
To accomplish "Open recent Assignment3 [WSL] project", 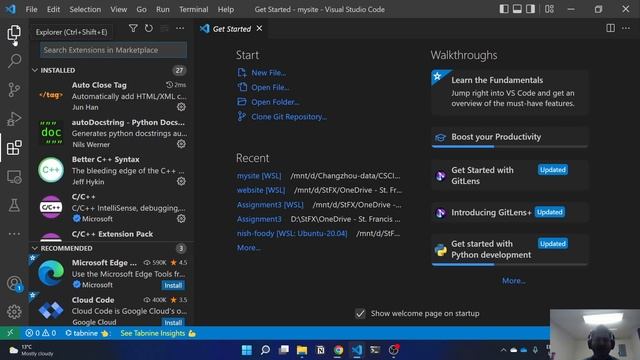I will (x=270, y=205).
